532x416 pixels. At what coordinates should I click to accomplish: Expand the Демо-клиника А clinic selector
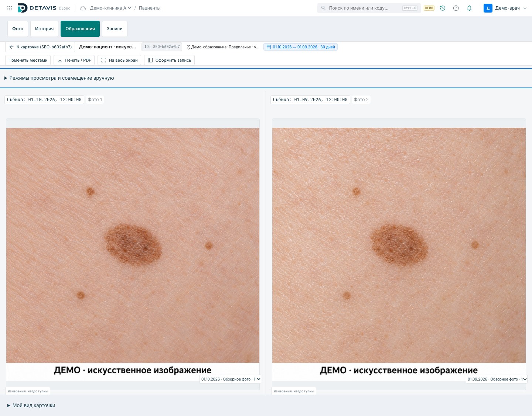(x=110, y=8)
